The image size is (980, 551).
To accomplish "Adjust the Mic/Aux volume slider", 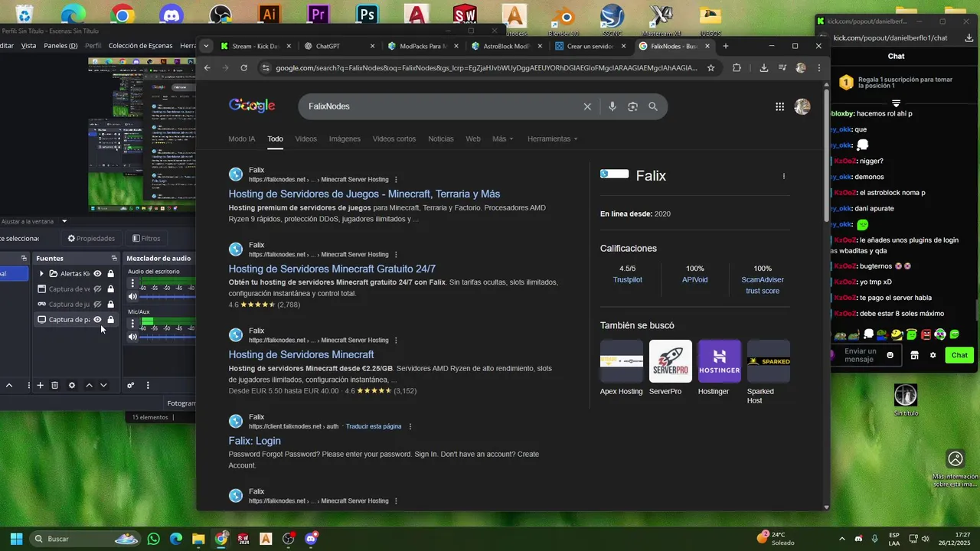I will [167, 337].
